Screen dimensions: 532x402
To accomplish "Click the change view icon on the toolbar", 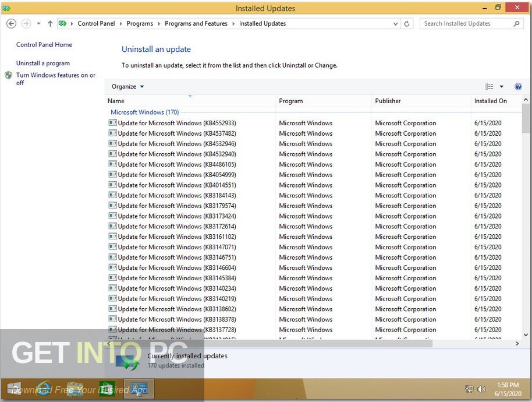I will pyautogui.click(x=488, y=86).
